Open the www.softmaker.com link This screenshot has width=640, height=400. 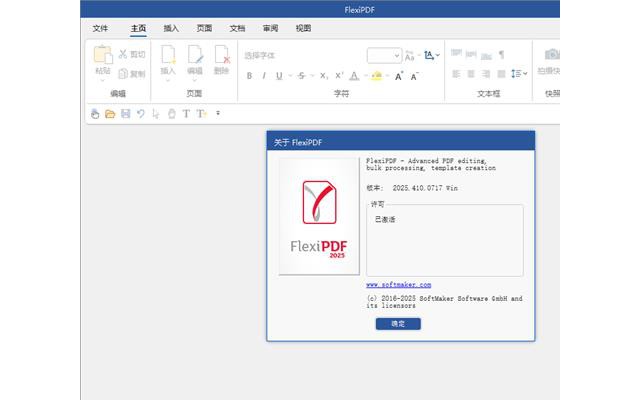coord(399,284)
